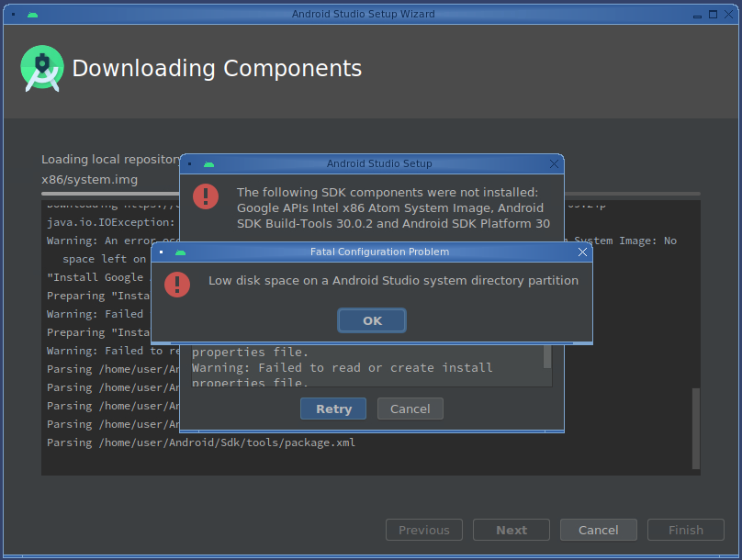Screen dimensions: 742x560
Task: Click the Android Studio logo in wizard header
Action: (42, 69)
